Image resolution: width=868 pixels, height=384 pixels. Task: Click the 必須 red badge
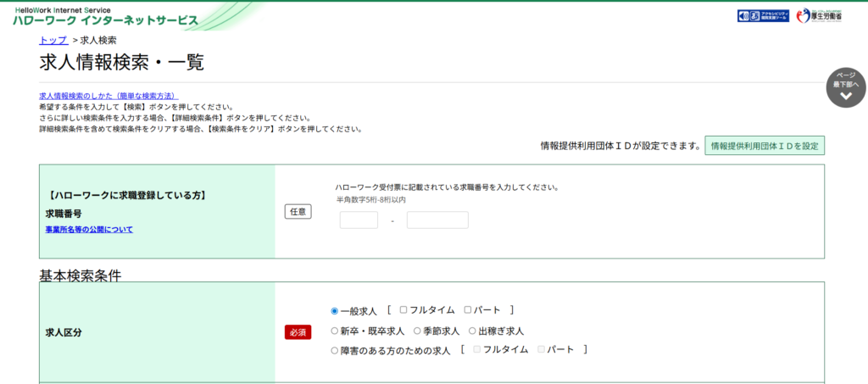click(x=298, y=332)
